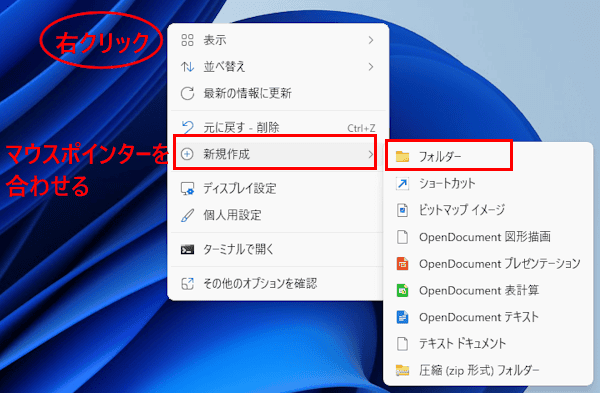The height and width of the screenshot is (393, 600).
Task: Click the more options share icon
Action: [x=187, y=284]
